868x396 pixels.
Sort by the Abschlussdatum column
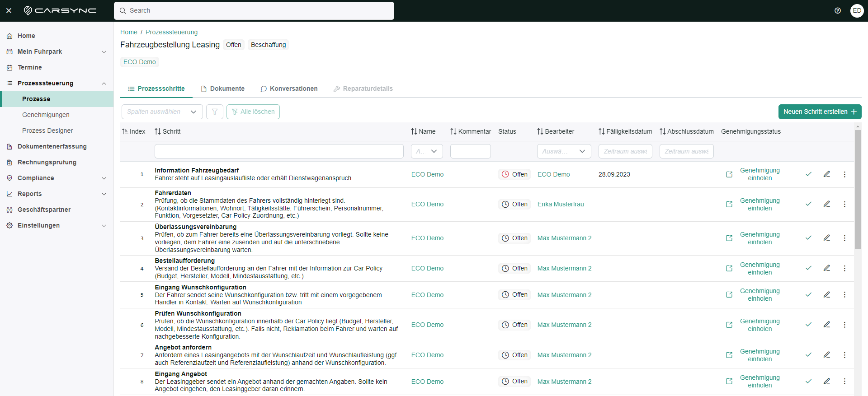click(663, 131)
